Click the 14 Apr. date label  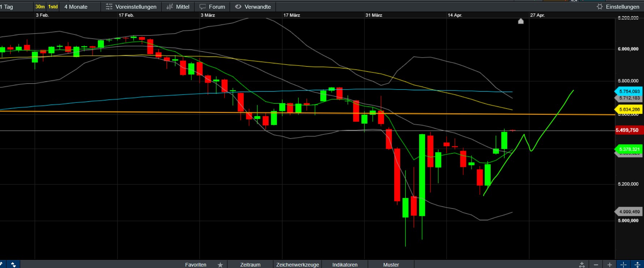tap(455, 15)
